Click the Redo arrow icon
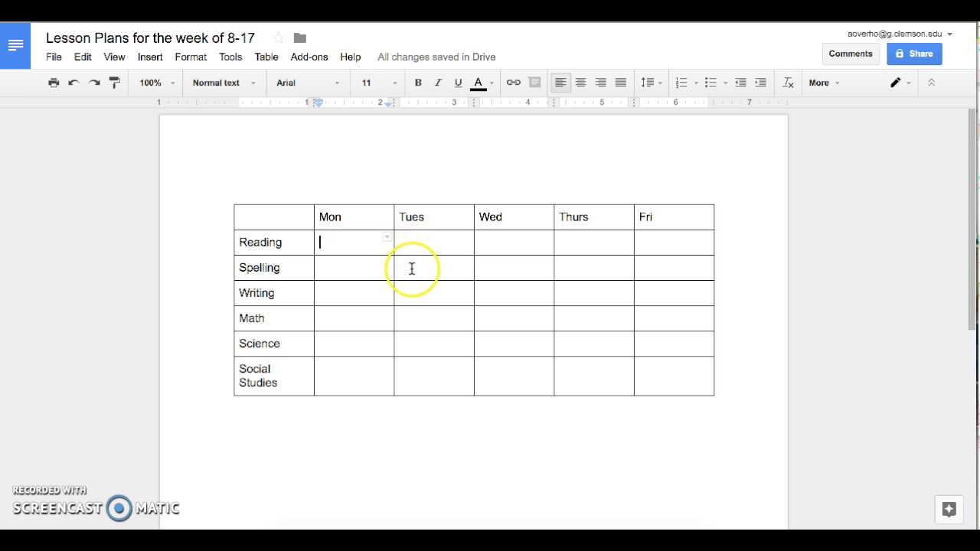The image size is (980, 551). pos(94,83)
